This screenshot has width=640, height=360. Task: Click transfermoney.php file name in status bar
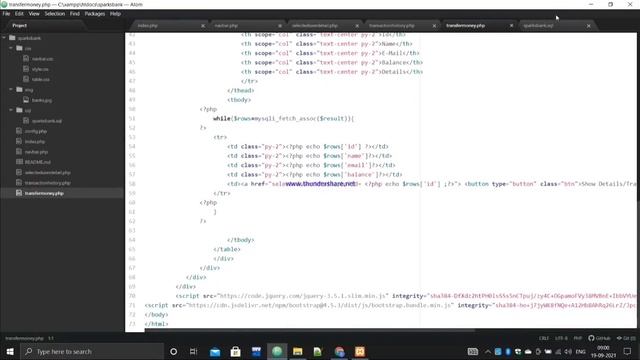click(x=24, y=338)
